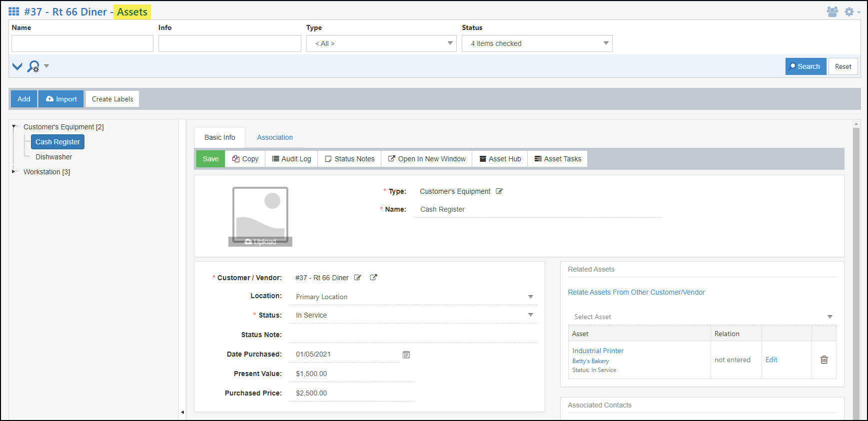This screenshot has width=868, height=421.
Task: Click the asset Name field
Action: 538,209
